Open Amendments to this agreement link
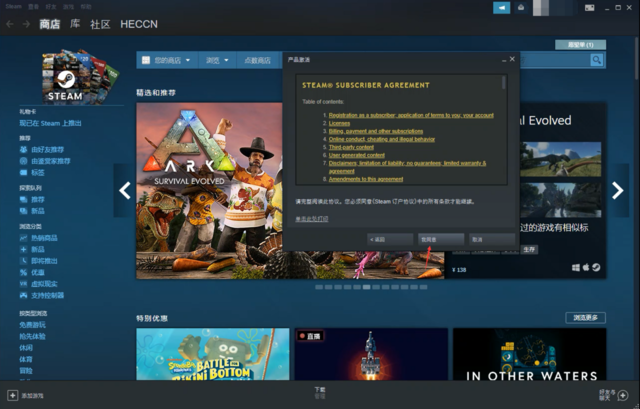Image resolution: width=640 pixels, height=409 pixels. point(366,179)
